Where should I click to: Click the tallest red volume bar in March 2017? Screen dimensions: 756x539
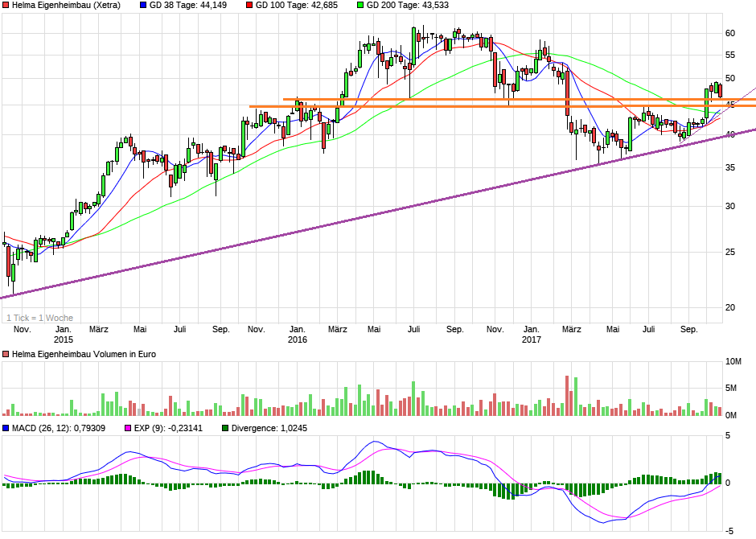pyautogui.click(x=567, y=395)
